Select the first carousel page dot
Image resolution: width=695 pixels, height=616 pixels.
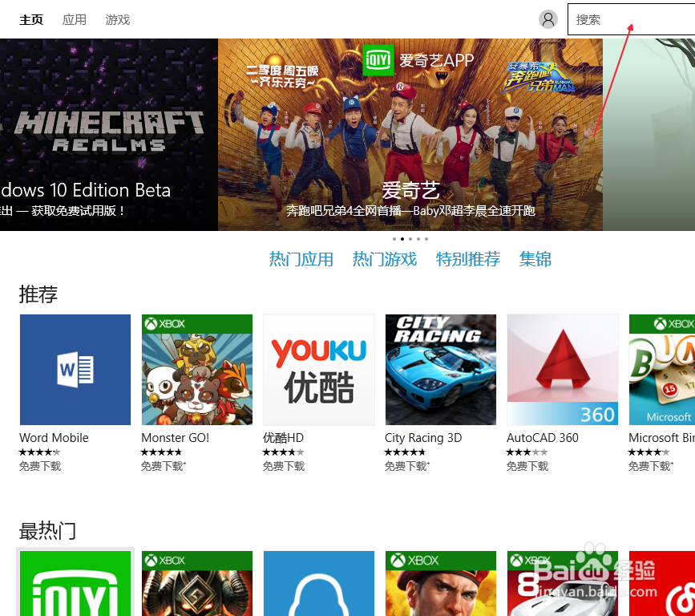pos(394,239)
